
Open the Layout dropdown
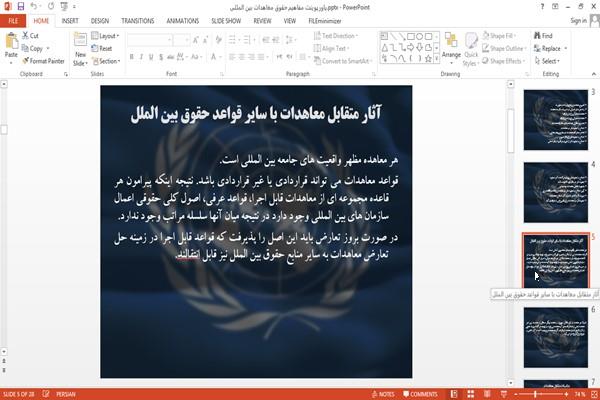point(106,36)
